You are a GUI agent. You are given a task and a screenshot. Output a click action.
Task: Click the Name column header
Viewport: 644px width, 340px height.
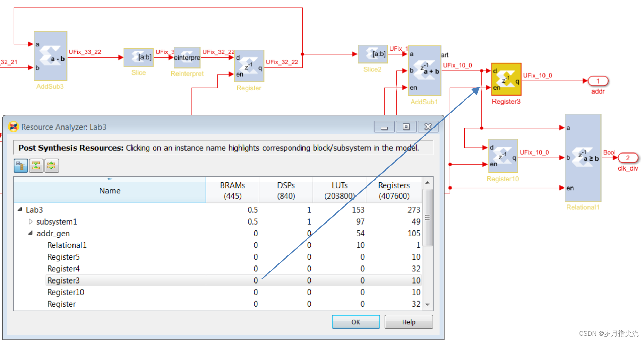pyautogui.click(x=110, y=190)
